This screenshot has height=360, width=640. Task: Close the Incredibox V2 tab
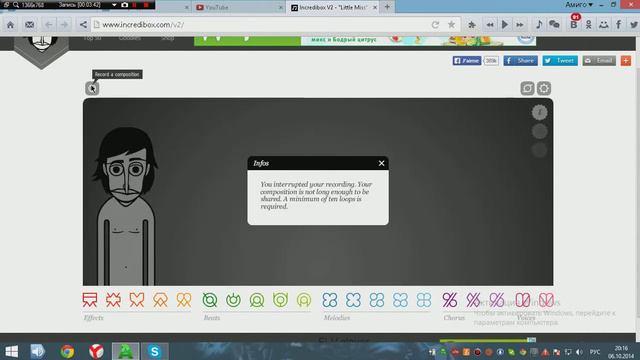(375, 7)
